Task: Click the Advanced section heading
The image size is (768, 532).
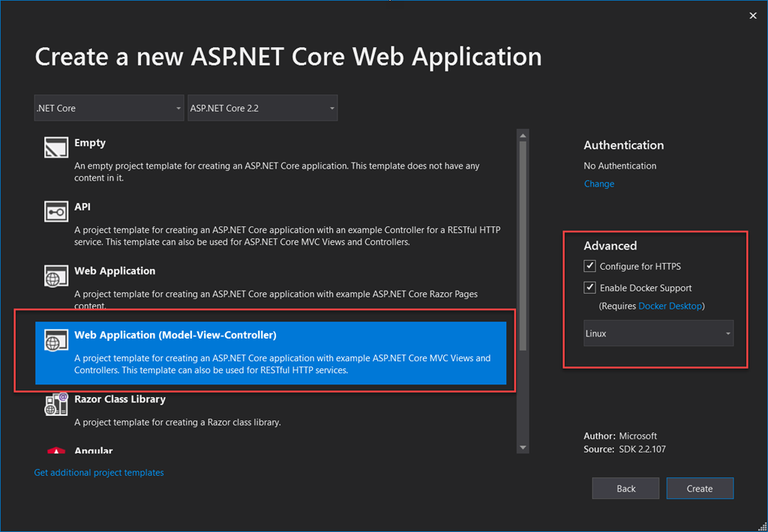Action: [x=610, y=246]
